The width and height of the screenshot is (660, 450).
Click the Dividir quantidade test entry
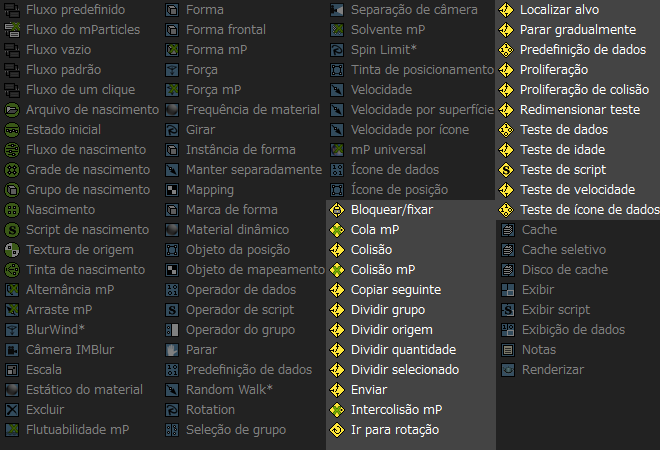coord(403,350)
